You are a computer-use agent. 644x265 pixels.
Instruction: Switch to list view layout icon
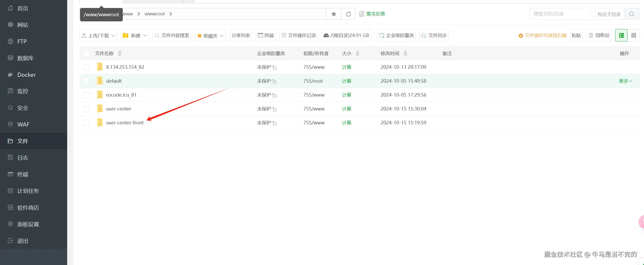tap(621, 35)
